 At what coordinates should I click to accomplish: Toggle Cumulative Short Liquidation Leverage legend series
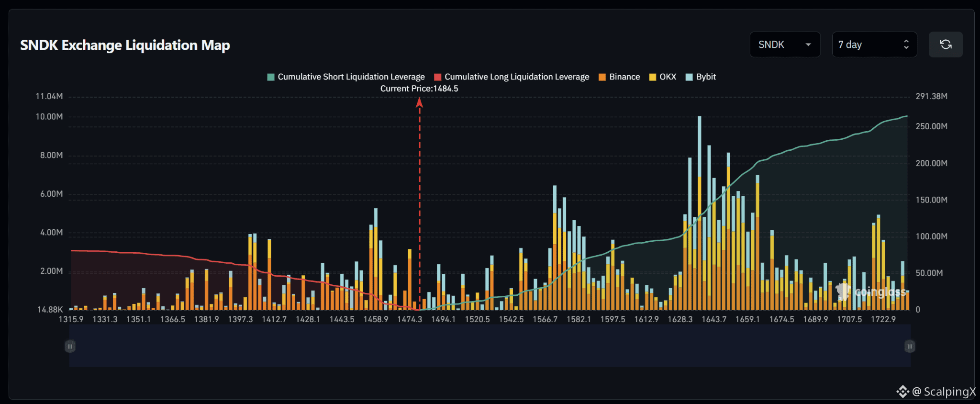(x=346, y=77)
